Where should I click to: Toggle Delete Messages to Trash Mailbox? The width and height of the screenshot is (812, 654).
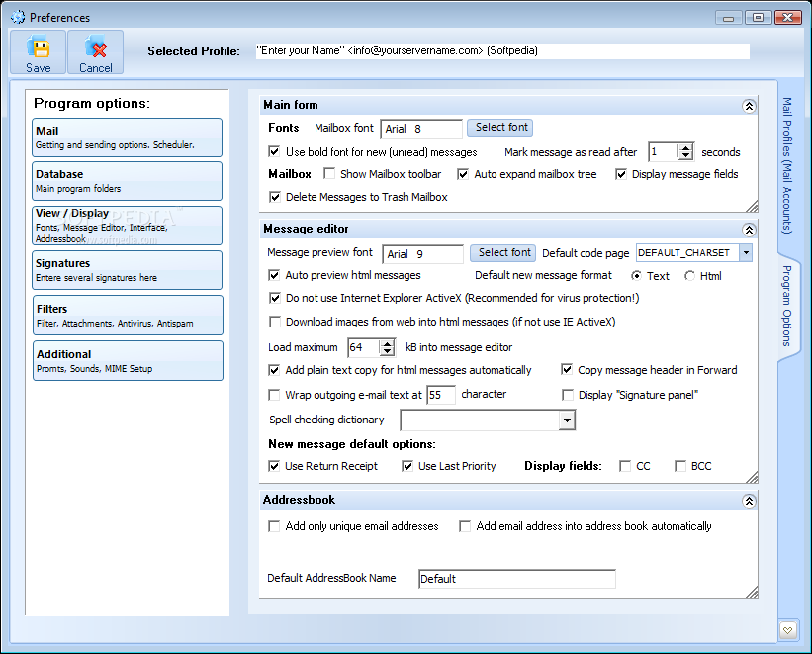click(275, 197)
